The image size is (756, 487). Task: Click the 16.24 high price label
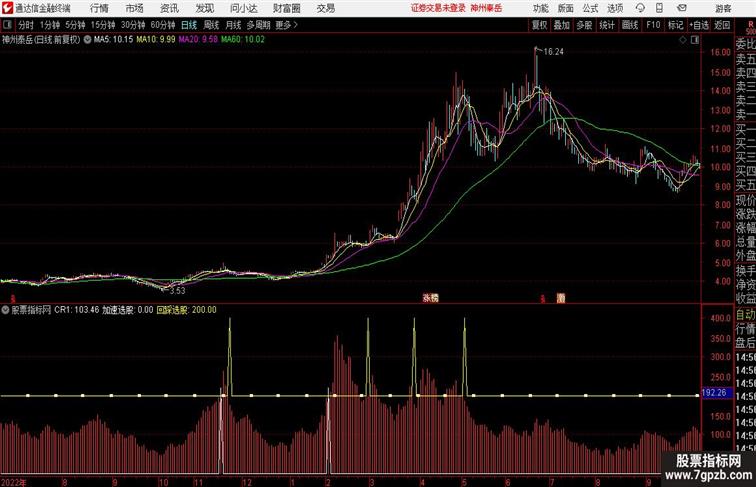click(x=554, y=52)
